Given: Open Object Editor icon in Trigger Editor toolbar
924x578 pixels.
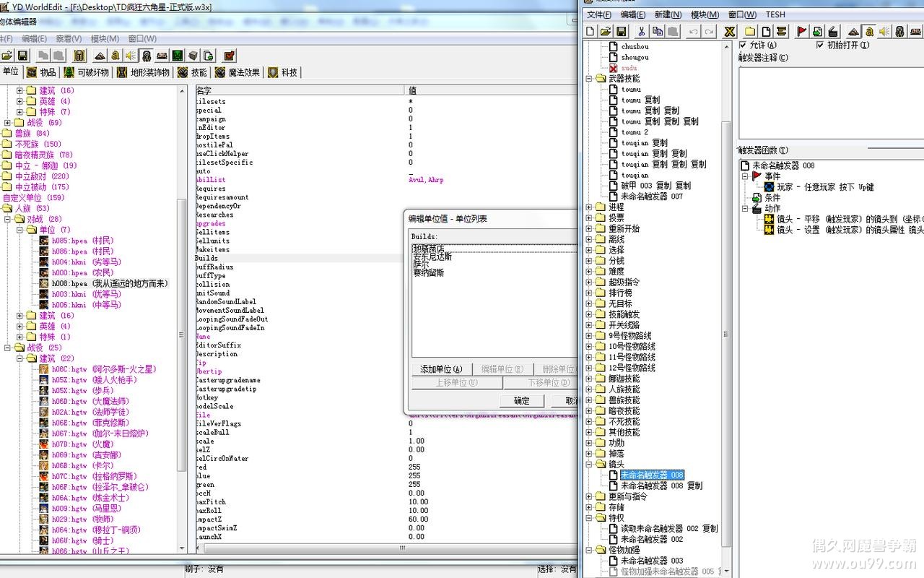Looking at the screenshot, I should [x=899, y=31].
